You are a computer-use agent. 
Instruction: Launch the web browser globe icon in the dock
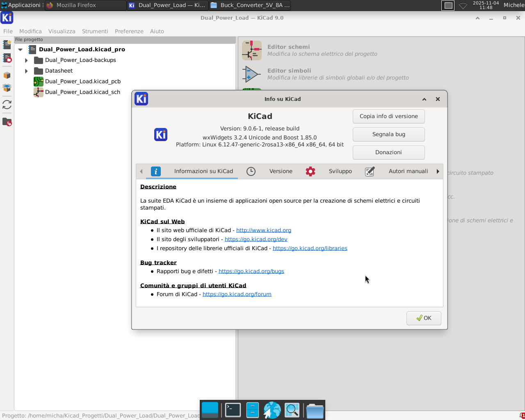(272, 410)
